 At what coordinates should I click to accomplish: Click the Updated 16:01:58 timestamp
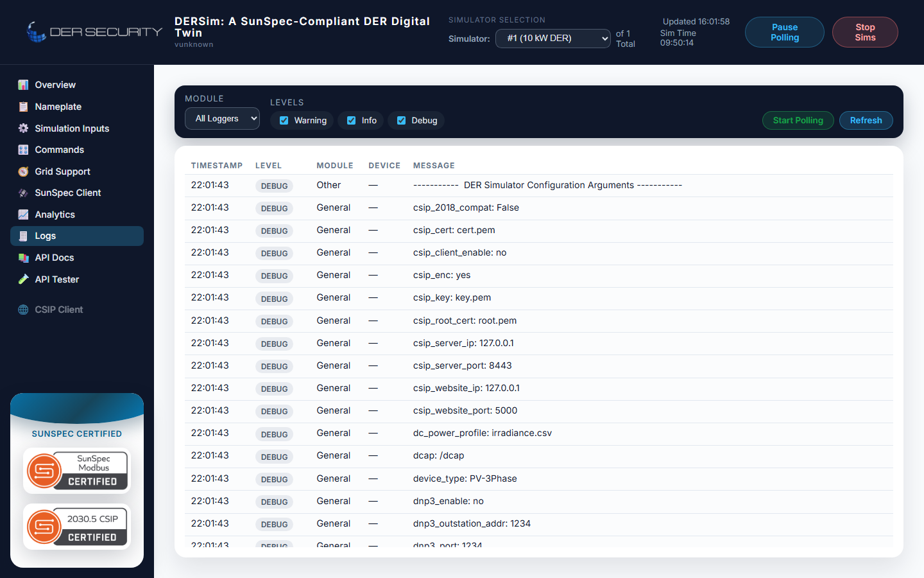tap(696, 21)
